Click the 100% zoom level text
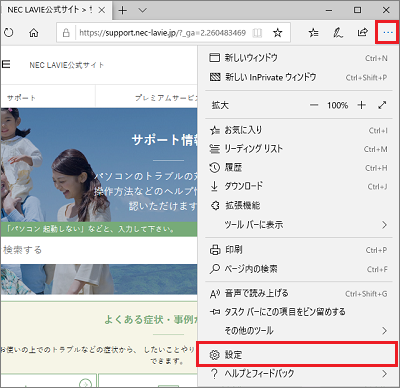The width and height of the screenshot is (400, 388). coord(337,105)
